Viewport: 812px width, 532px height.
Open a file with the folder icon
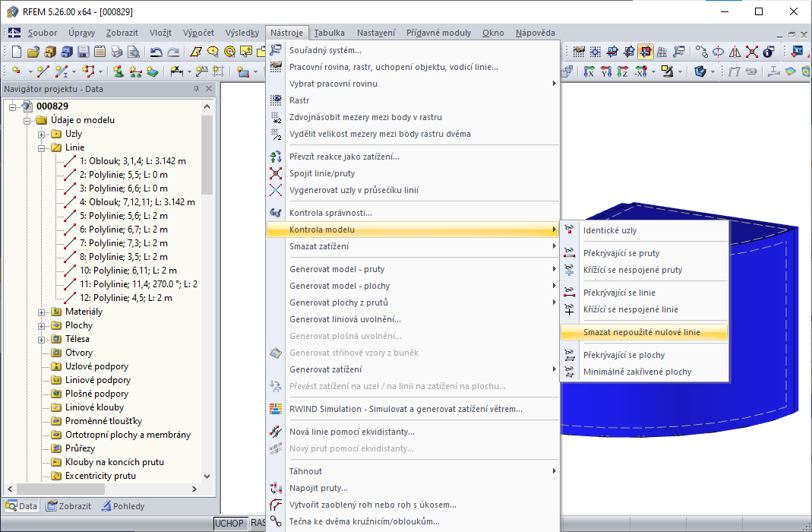coord(33,51)
